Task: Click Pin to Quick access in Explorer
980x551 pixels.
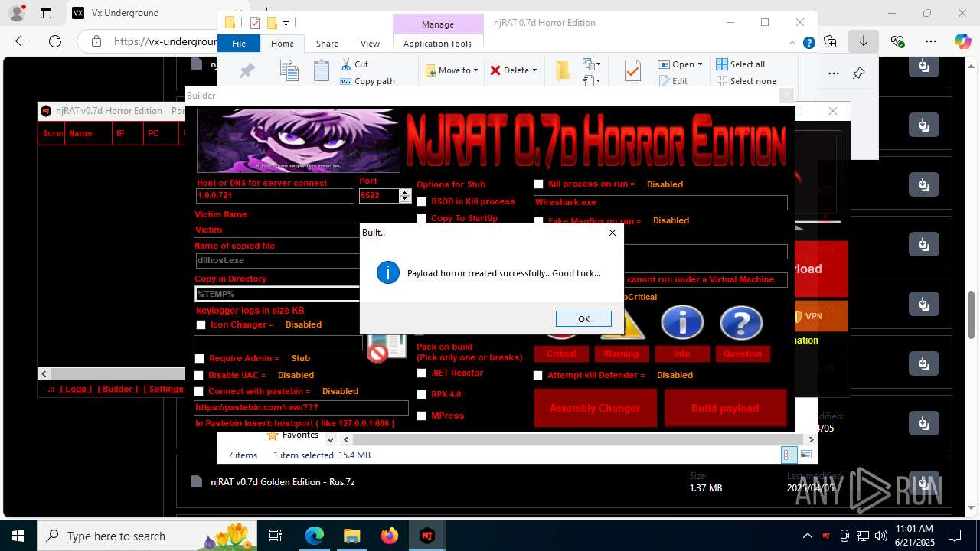Action: tap(247, 71)
